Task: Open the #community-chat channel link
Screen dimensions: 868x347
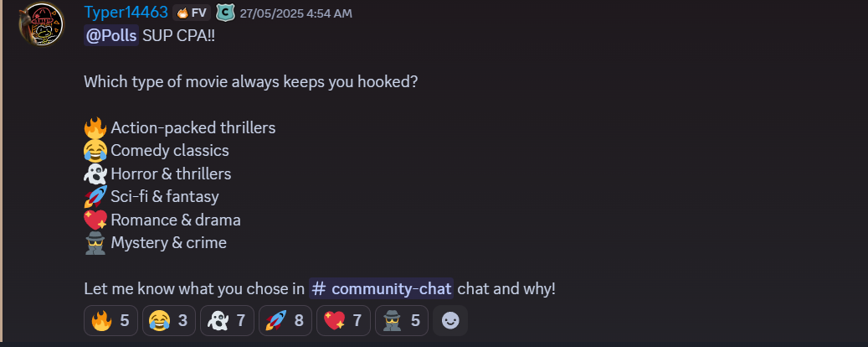Action: [382, 288]
